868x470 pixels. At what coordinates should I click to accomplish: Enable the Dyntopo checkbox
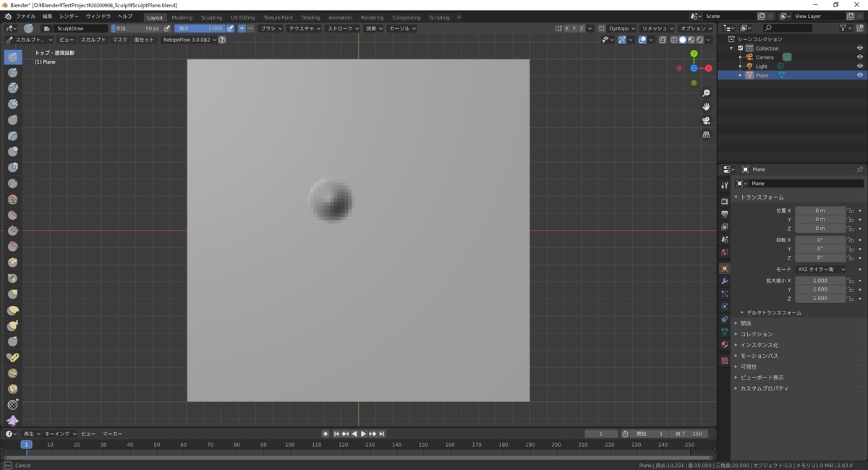pos(602,28)
